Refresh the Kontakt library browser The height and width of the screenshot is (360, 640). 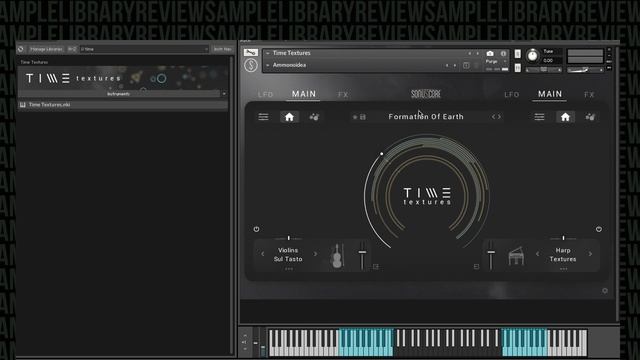click(x=21, y=49)
